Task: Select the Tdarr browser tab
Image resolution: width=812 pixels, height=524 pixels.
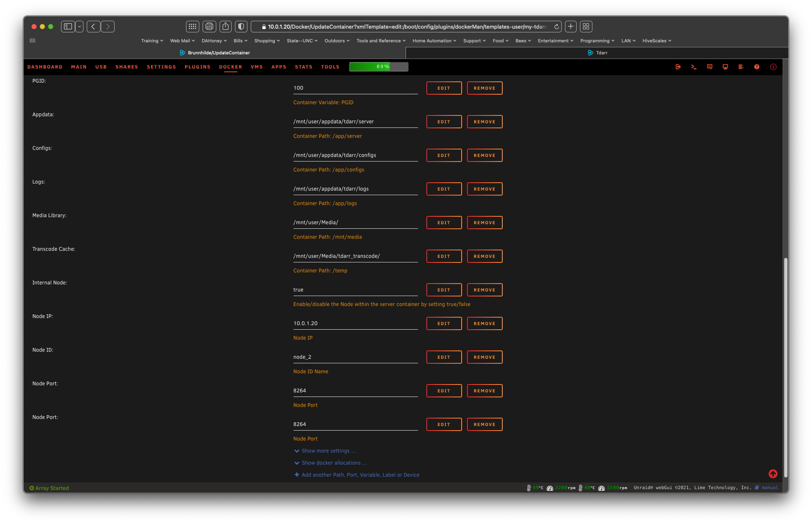Action: [x=597, y=53]
